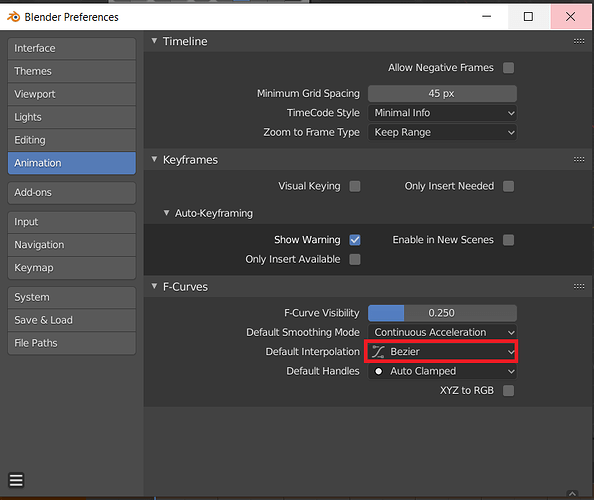Open the Viewport preferences section
594x500 pixels.
pyautogui.click(x=72, y=94)
